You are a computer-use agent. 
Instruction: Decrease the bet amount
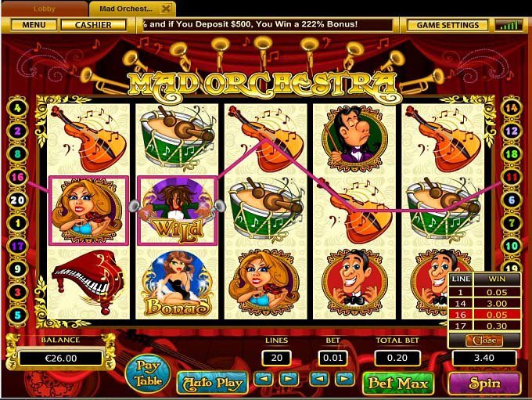coord(320,379)
